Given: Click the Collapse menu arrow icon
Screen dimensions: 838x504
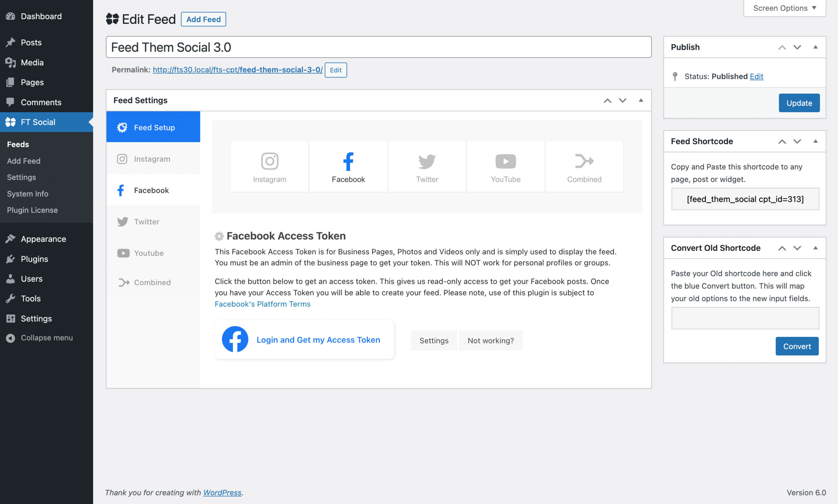Looking at the screenshot, I should tap(10, 338).
